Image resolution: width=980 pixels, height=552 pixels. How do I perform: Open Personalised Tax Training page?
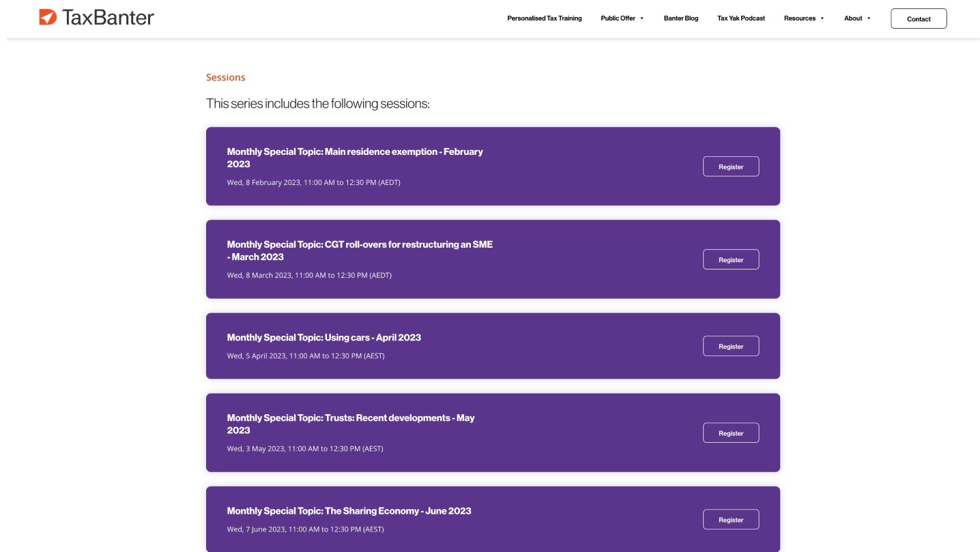pos(544,18)
